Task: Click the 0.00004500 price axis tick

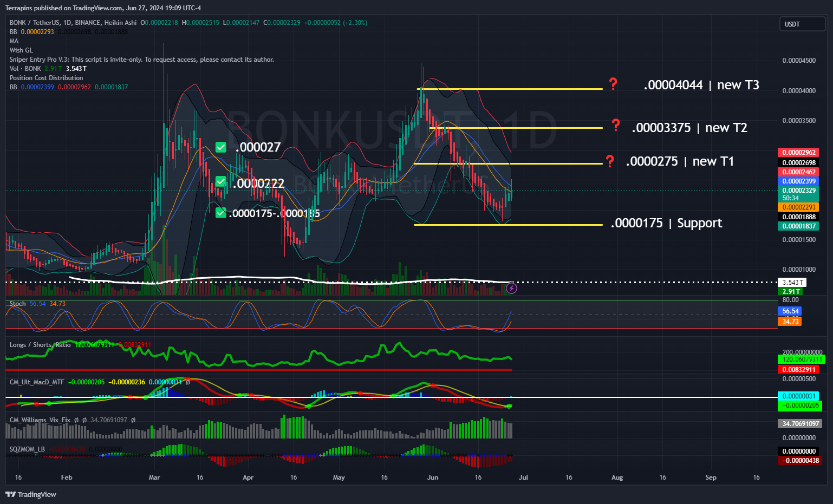Action: (x=799, y=61)
